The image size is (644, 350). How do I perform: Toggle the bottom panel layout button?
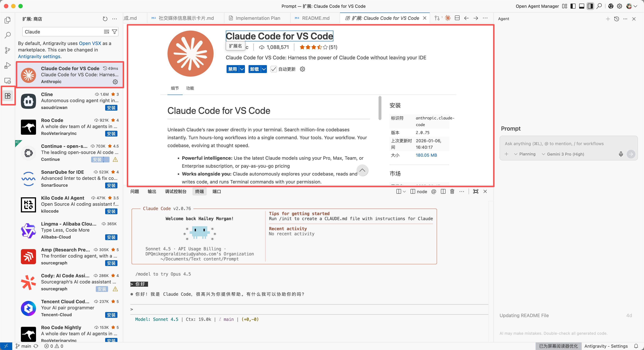(582, 6)
